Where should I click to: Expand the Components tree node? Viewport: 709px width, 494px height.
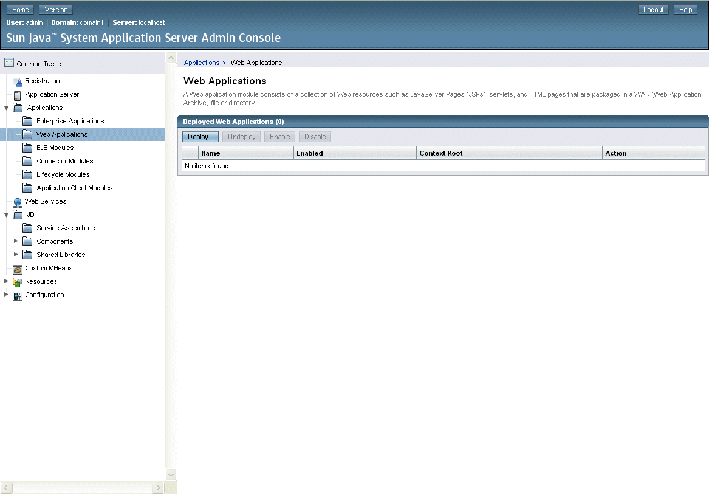pos(16,241)
